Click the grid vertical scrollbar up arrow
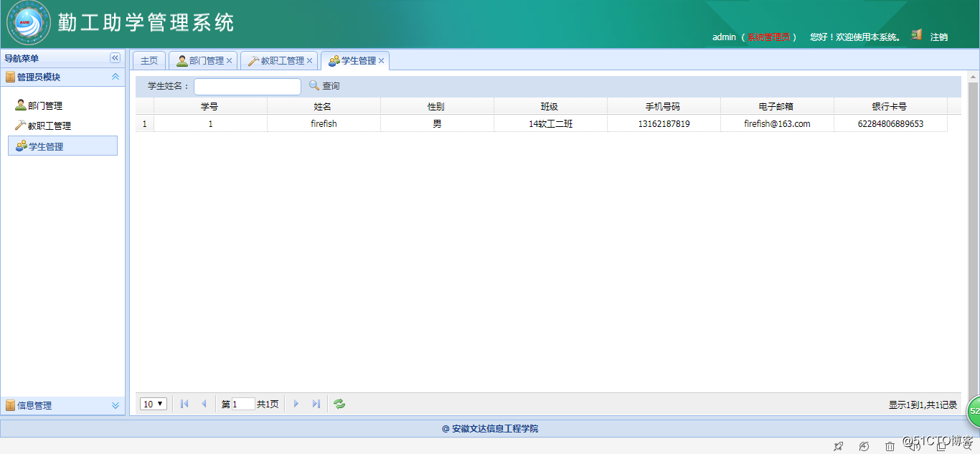 pos(974,77)
